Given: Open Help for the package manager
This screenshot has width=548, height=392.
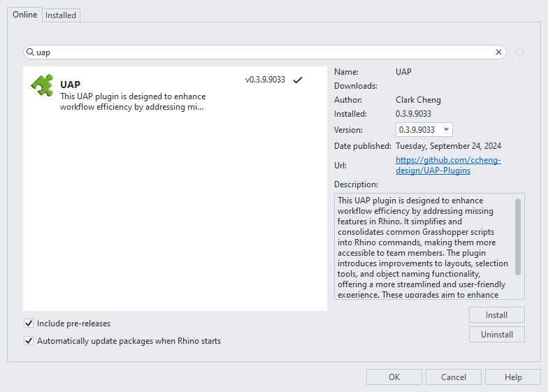Looking at the screenshot, I should click(x=513, y=377).
